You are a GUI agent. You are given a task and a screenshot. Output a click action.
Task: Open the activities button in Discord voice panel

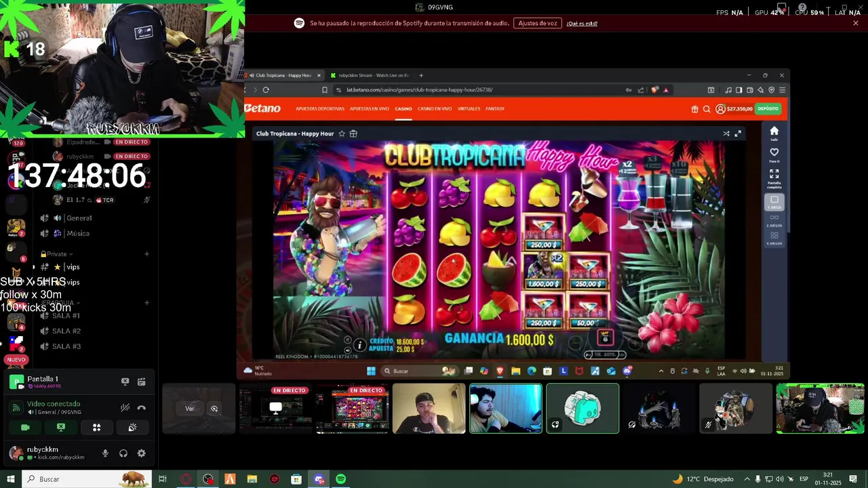point(96,428)
